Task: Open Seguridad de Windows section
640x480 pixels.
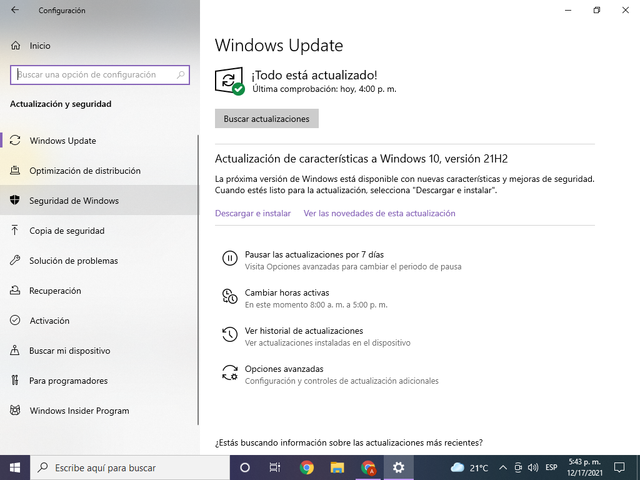Action: pyautogui.click(x=99, y=200)
